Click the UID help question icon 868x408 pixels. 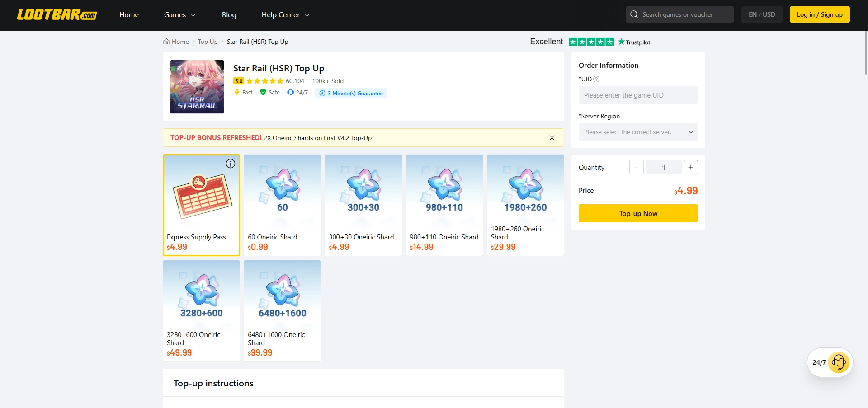coord(596,79)
